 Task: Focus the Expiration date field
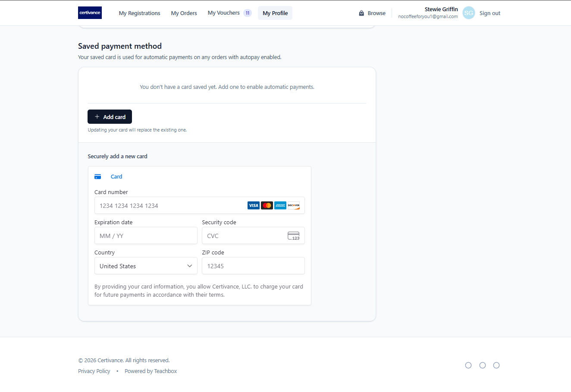coord(146,236)
